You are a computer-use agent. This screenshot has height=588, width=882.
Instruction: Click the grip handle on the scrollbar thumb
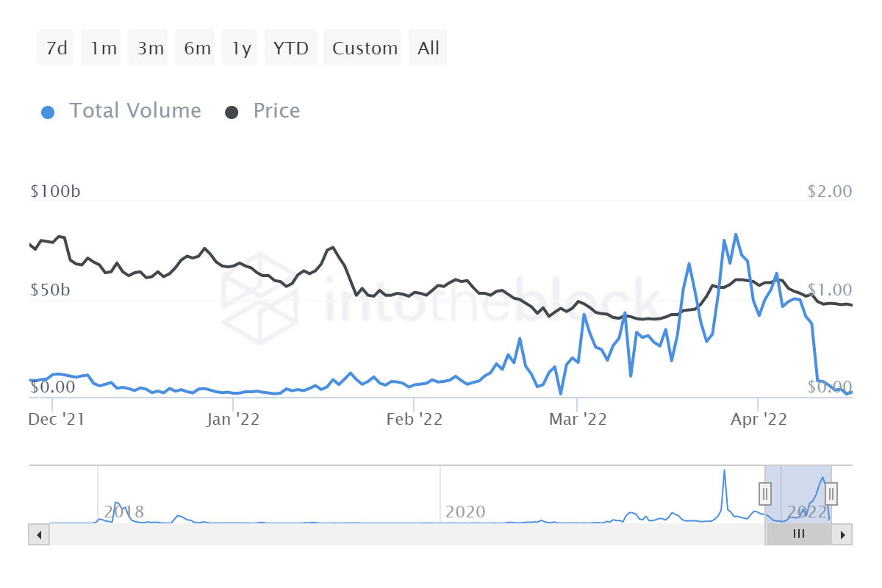click(799, 534)
